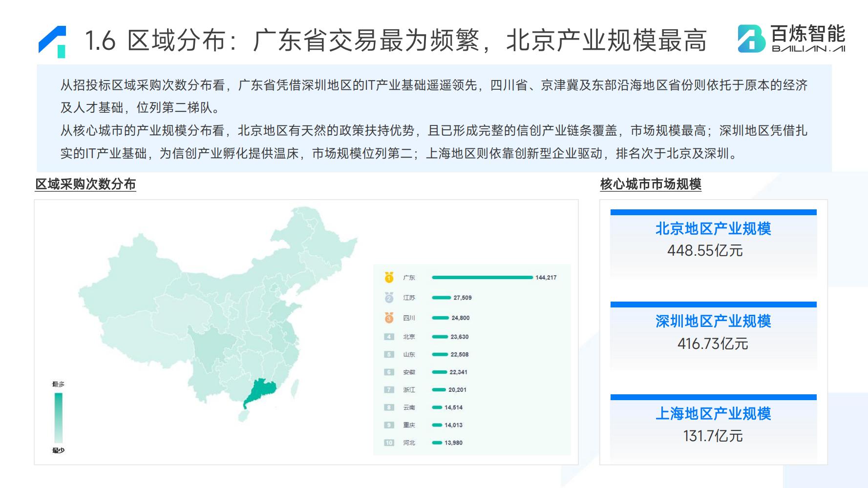Click the 重庆 bar showing 14,013
The height and width of the screenshot is (488, 868).
coord(437,425)
